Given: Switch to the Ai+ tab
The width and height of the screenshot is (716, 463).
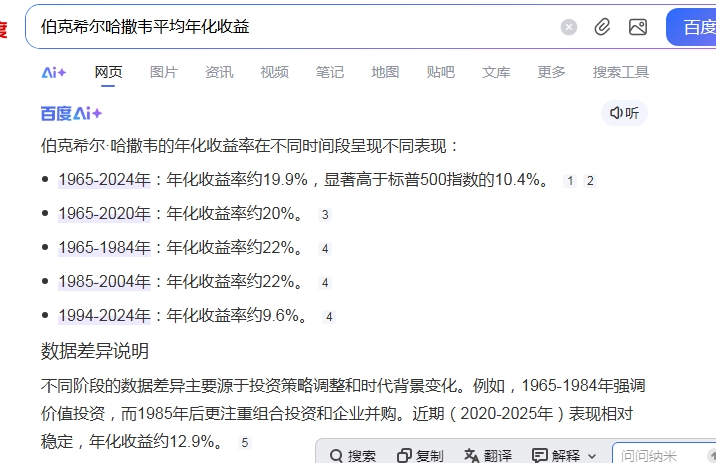Looking at the screenshot, I should coord(54,72).
